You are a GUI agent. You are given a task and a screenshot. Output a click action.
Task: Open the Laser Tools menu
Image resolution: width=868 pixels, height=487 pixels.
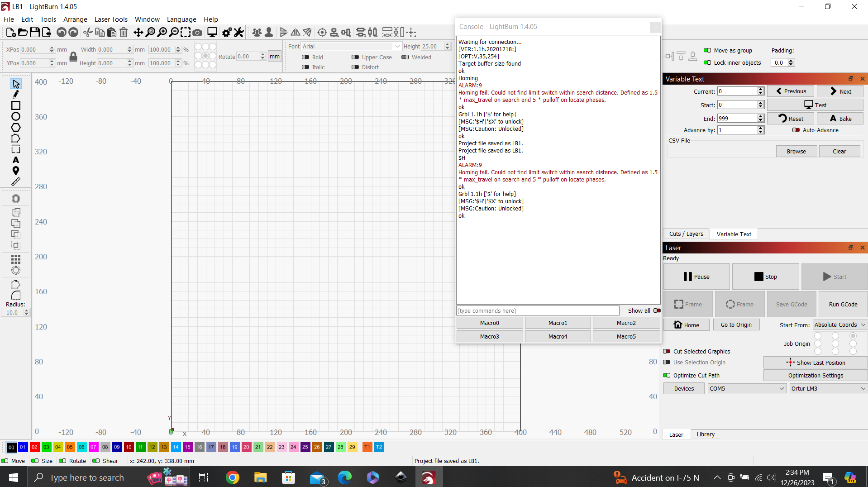click(111, 19)
